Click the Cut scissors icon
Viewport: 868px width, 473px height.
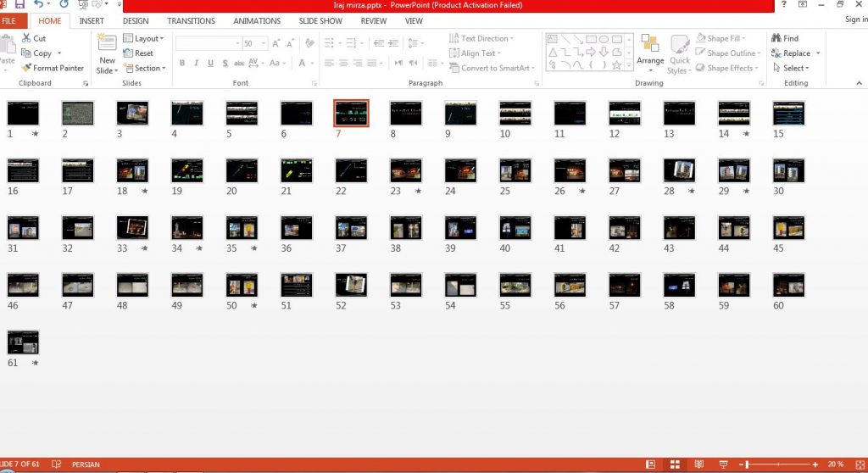[x=26, y=38]
